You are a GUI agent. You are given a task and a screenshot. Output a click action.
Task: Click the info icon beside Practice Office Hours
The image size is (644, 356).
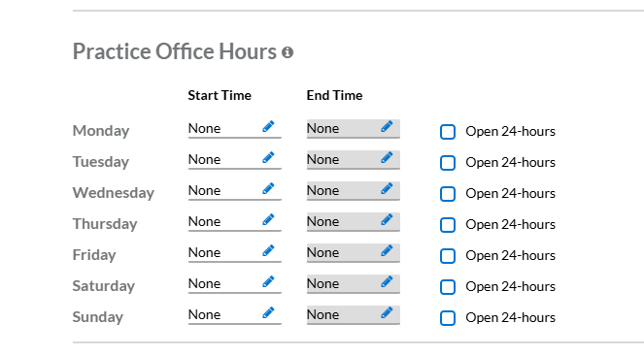[288, 52]
